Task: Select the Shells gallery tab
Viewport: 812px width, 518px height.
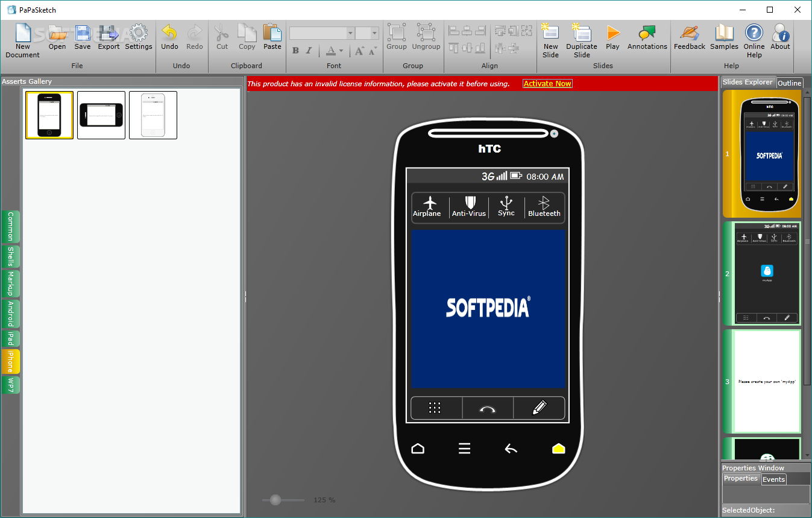Action: [x=11, y=257]
